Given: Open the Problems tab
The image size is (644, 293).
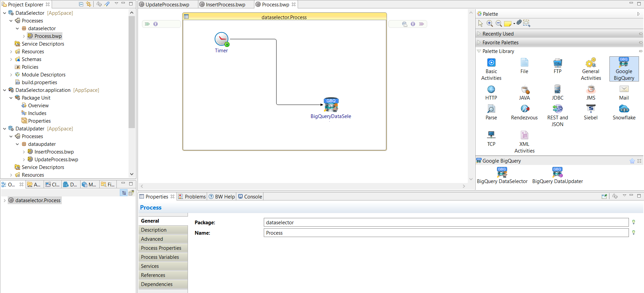Looking at the screenshot, I should [x=192, y=196].
